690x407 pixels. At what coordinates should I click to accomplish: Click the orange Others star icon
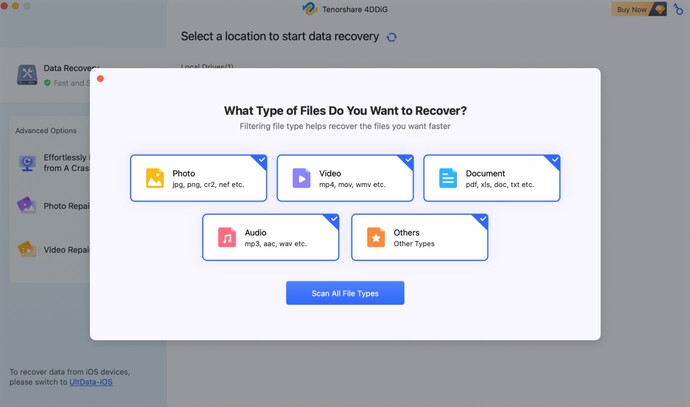pyautogui.click(x=375, y=238)
